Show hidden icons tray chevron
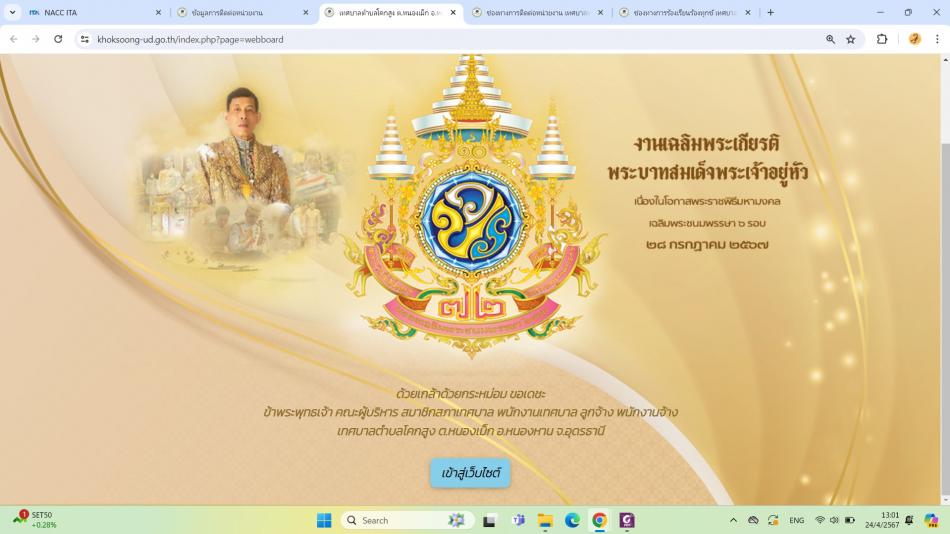This screenshot has height=534, width=950. point(733,520)
